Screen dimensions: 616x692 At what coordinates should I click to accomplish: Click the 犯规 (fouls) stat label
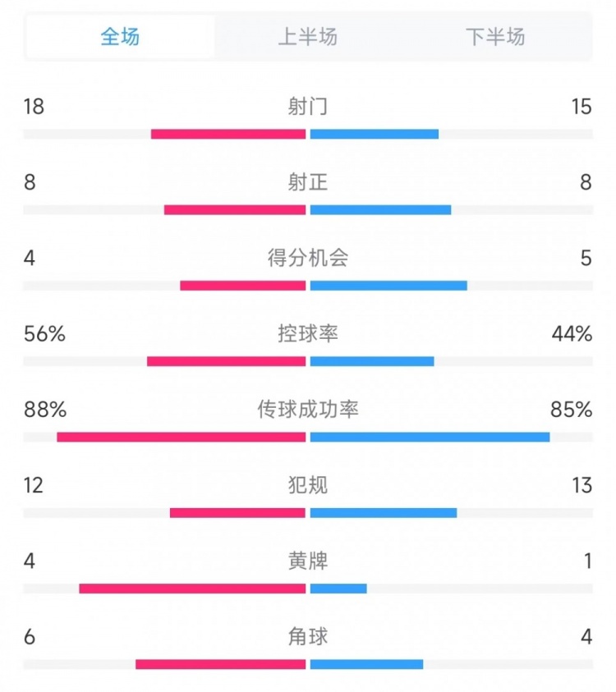(x=308, y=485)
